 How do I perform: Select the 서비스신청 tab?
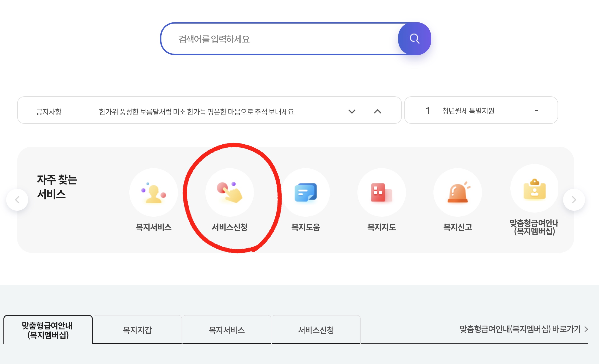[316, 330]
